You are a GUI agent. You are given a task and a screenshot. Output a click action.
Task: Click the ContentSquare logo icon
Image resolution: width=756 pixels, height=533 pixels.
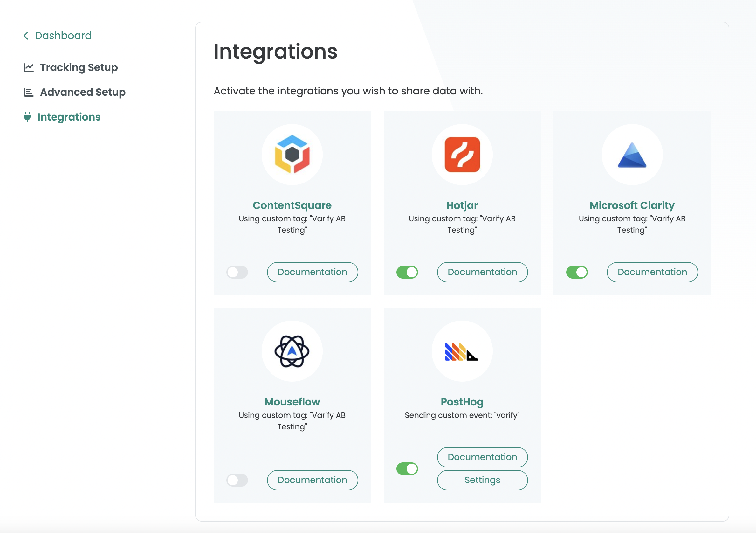pyautogui.click(x=292, y=154)
